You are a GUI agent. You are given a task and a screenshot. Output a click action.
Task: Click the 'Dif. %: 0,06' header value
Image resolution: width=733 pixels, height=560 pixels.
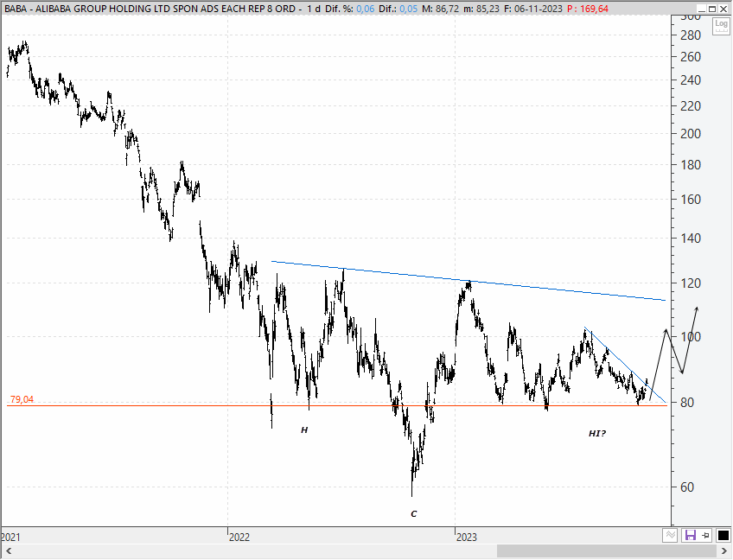(x=350, y=9)
